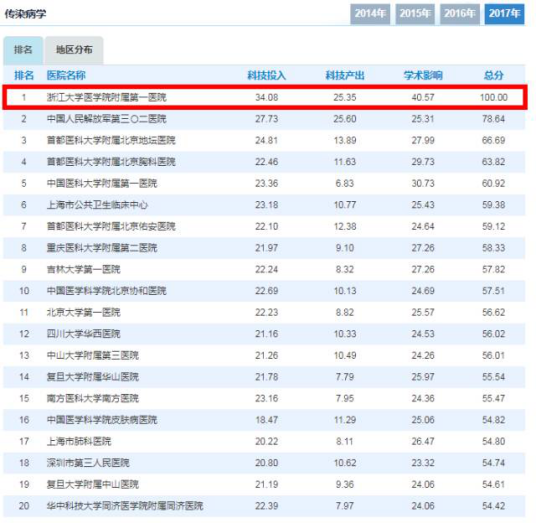
Task: Click total score 54.42 in last row
Action: click(494, 506)
